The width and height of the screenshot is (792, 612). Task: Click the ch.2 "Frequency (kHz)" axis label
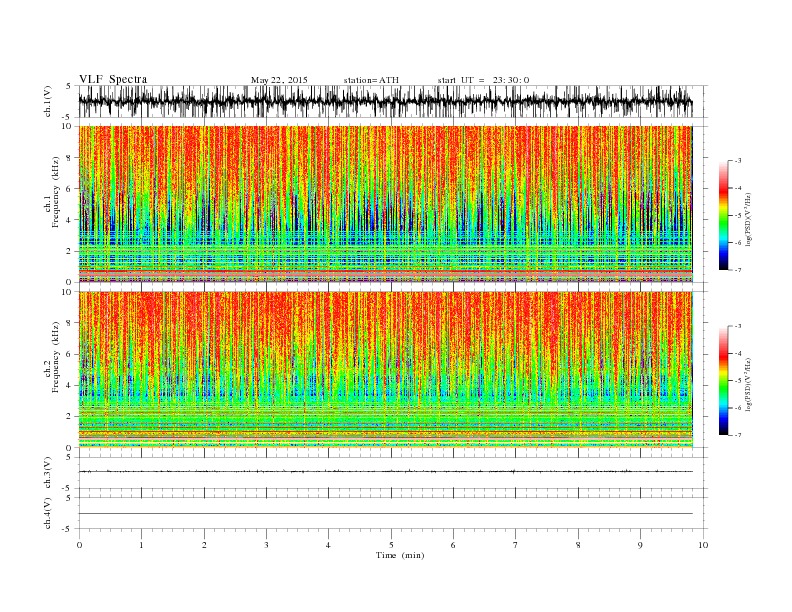coord(55,356)
